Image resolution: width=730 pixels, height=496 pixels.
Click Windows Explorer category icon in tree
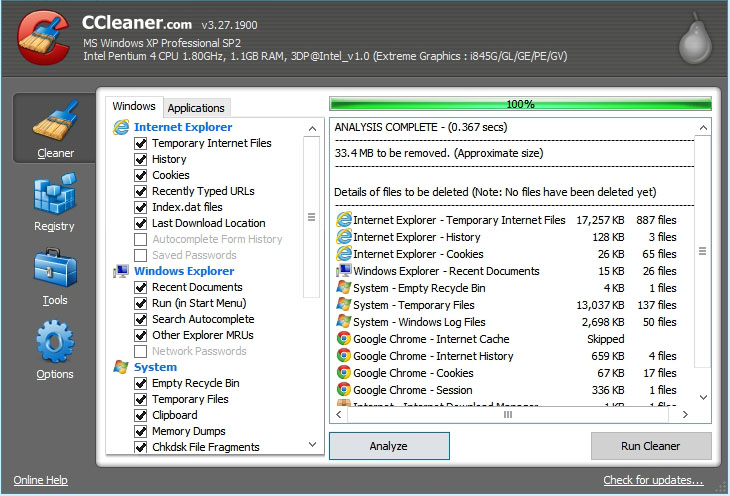tap(121, 271)
